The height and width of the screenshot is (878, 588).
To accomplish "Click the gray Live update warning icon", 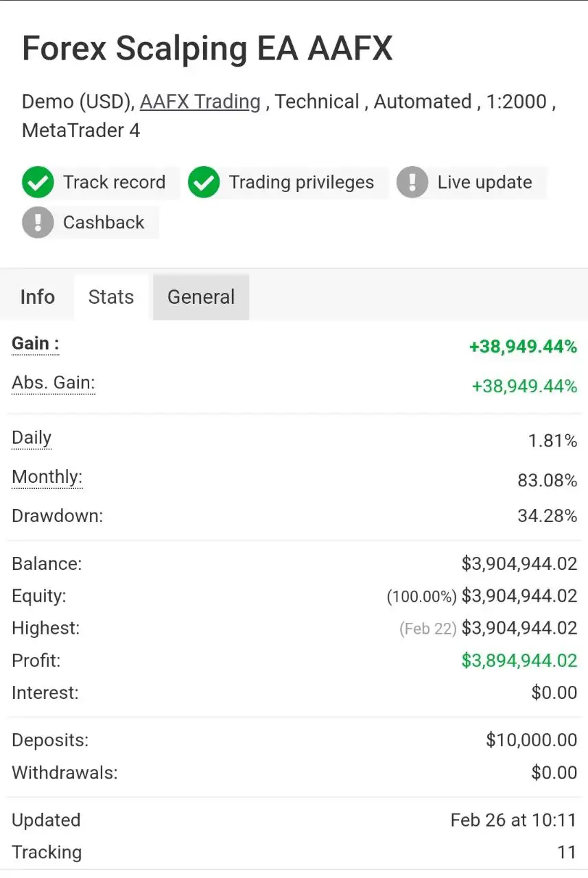I will [412, 182].
